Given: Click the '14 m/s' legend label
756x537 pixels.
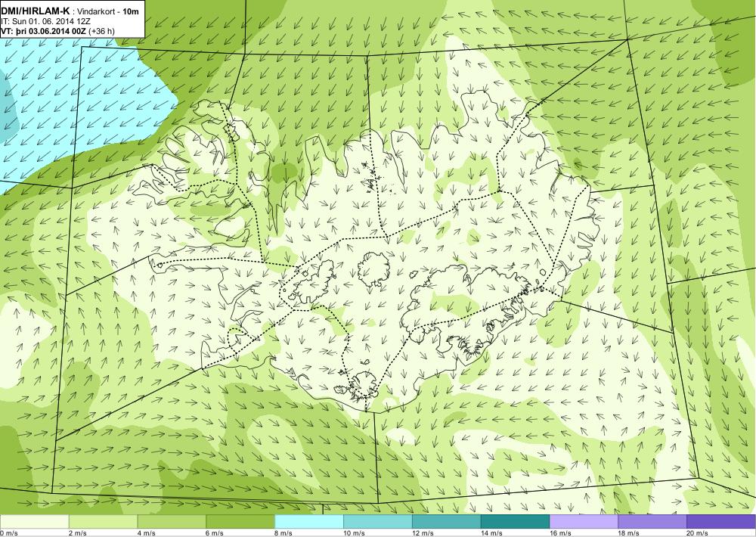Looking at the screenshot, I should click(x=492, y=533).
